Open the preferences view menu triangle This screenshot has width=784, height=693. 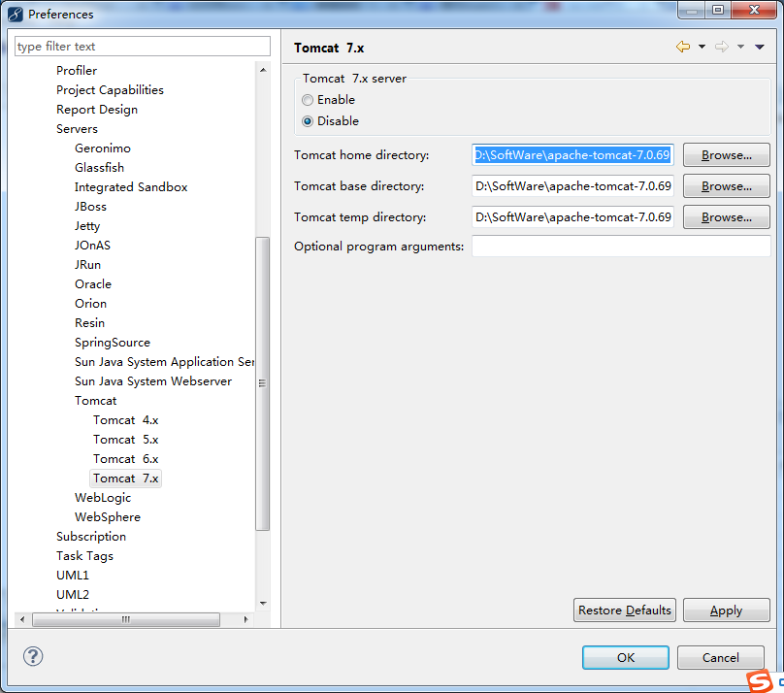point(760,47)
